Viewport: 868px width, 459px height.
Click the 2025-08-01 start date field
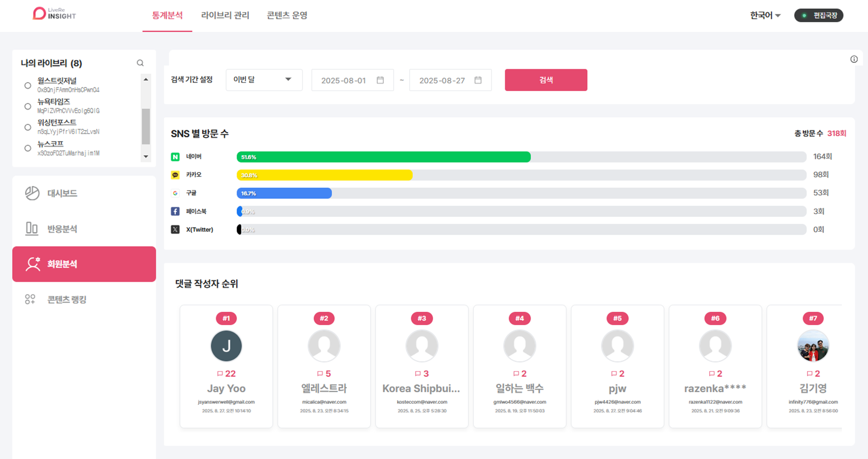[x=353, y=80]
